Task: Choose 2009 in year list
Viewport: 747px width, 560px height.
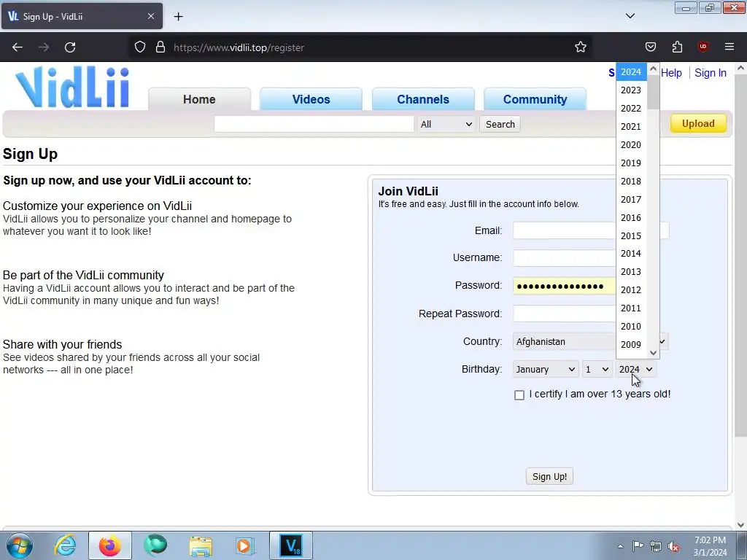Action: tap(631, 344)
